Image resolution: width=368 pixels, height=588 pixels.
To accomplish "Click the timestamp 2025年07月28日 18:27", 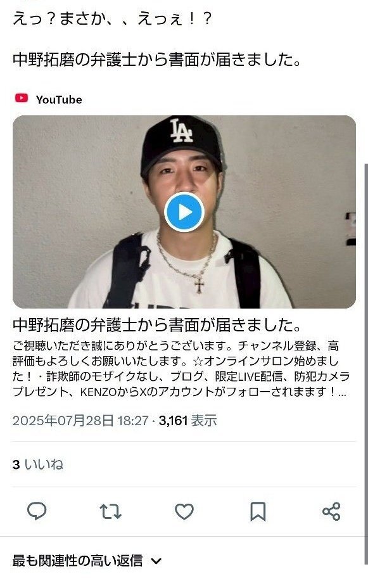I will (80, 420).
